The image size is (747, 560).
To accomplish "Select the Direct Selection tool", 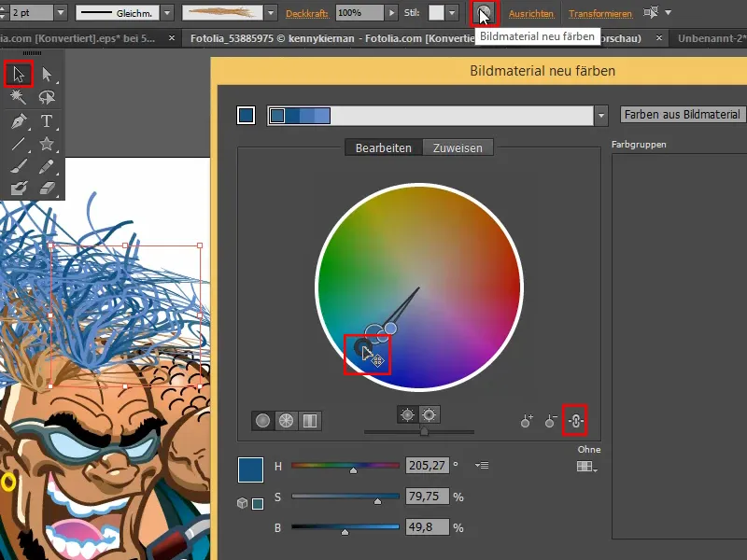I will [47, 75].
